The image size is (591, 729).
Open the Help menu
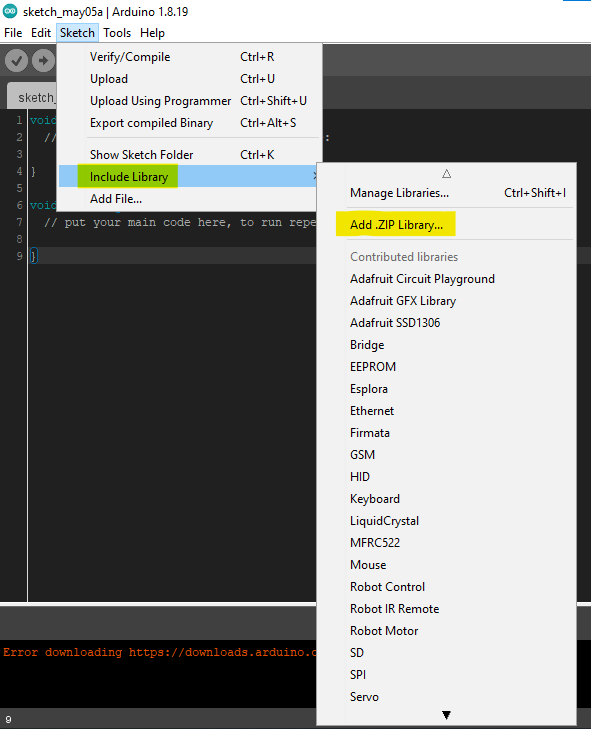(152, 33)
